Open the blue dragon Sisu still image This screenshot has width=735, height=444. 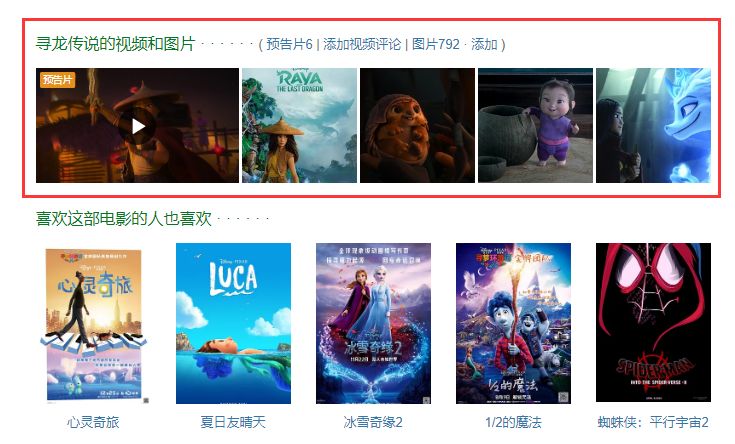tap(653, 126)
